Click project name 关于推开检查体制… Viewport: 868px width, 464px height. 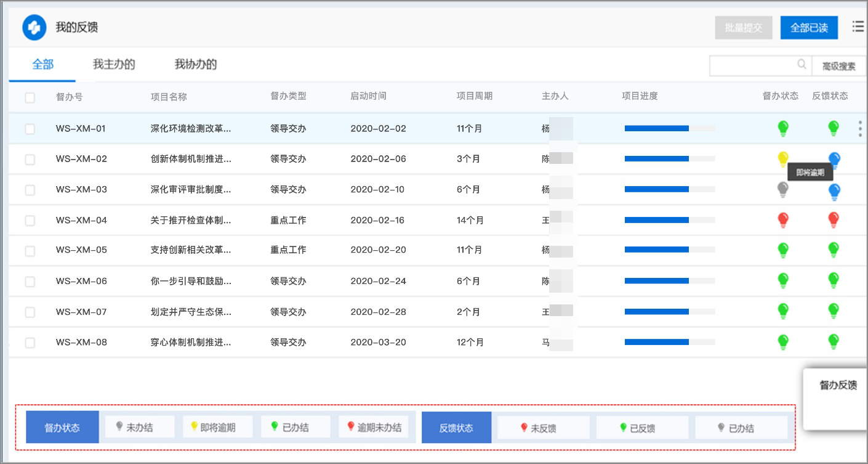click(x=191, y=220)
